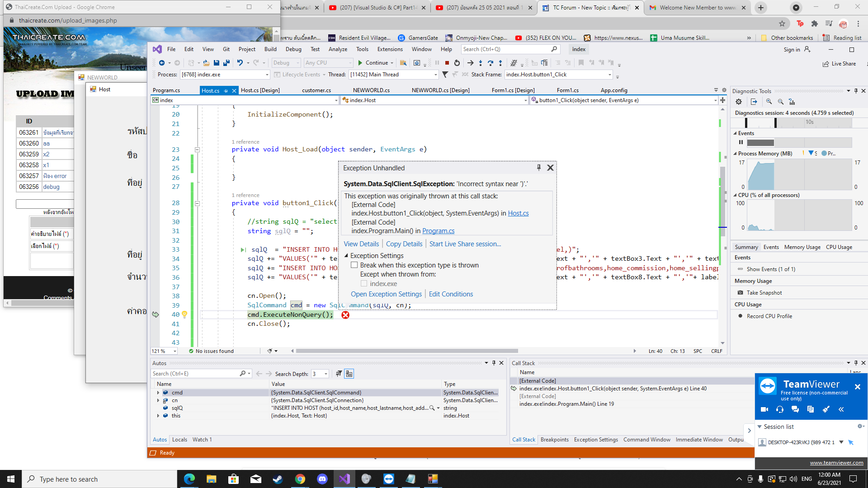Image resolution: width=868 pixels, height=488 pixels.
Task: Click the Step Into arrow icon
Action: (x=480, y=63)
